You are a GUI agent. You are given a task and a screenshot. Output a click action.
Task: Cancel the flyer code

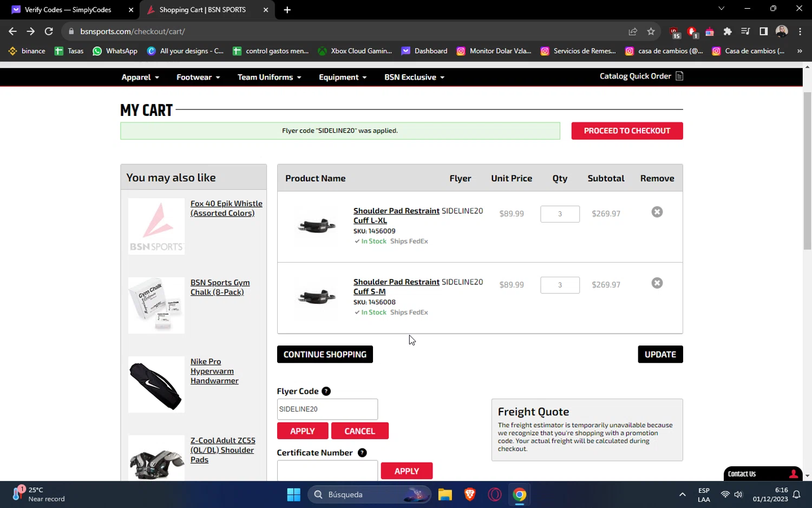(x=359, y=431)
